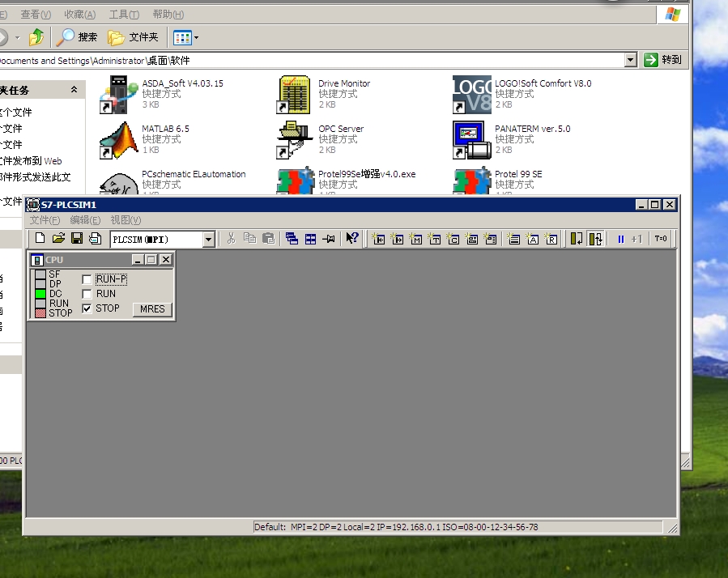The height and width of the screenshot is (578, 728).
Task: Open the 视图(V) menu in S7-PLCSIM1
Action: 126,220
